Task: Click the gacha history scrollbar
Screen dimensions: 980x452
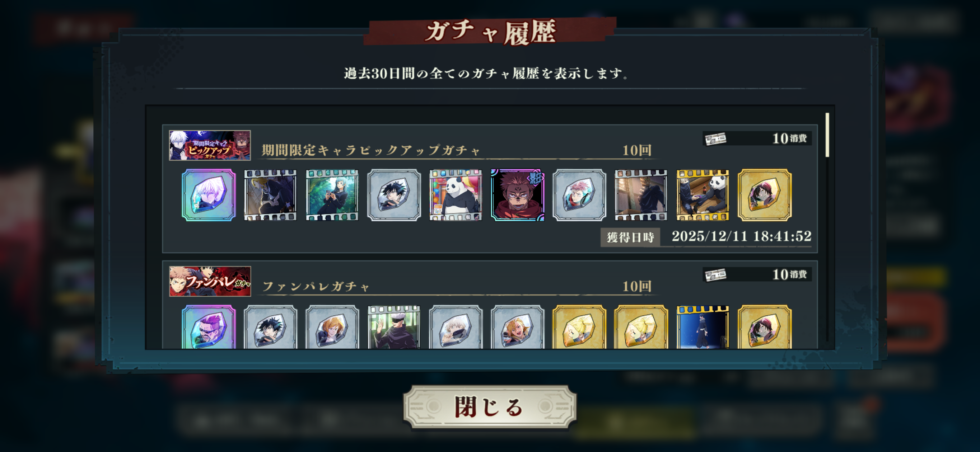Action: click(827, 135)
